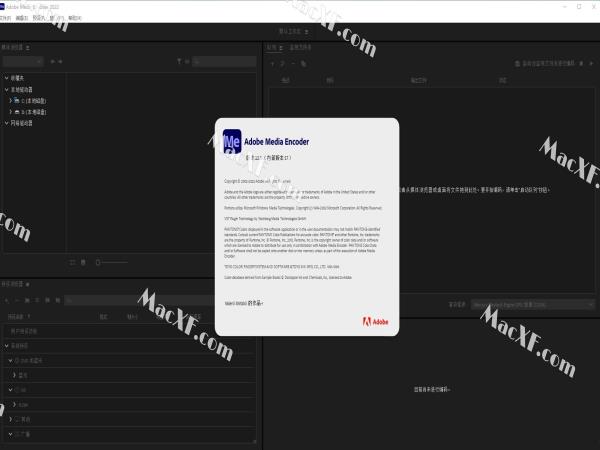Click the forward arrow in Media Browser

[60, 61]
